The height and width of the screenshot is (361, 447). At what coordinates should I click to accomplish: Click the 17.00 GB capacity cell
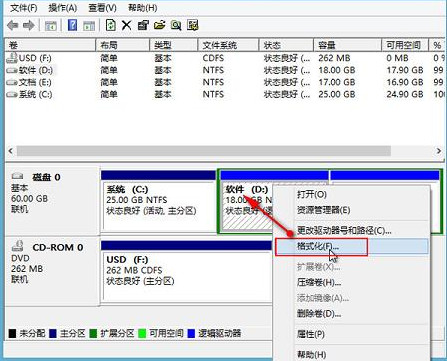tap(337, 82)
